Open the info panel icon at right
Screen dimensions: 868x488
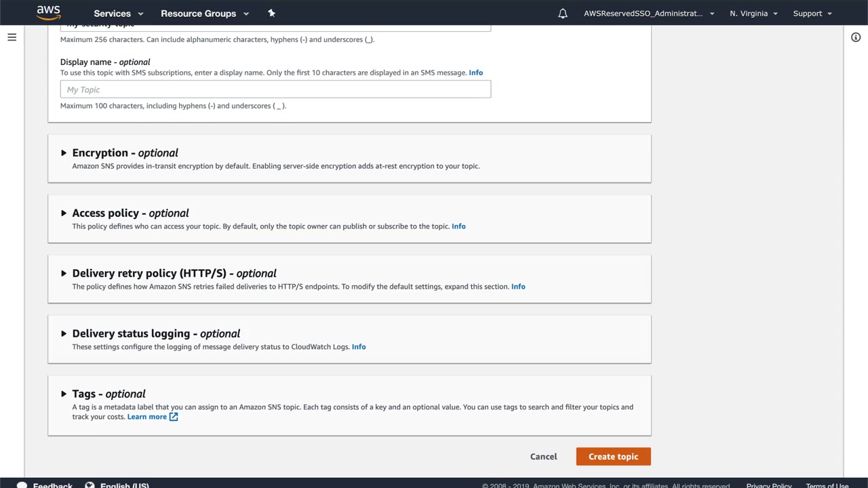[856, 37]
